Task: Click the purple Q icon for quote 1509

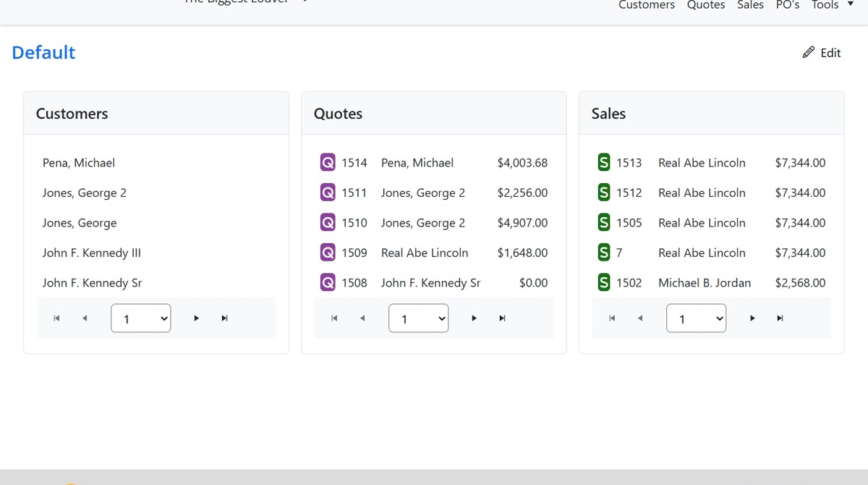Action: 328,253
